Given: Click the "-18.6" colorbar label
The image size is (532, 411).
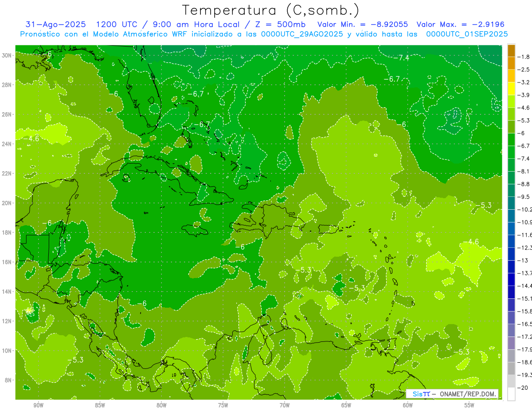Looking at the screenshot, I should point(524,362).
